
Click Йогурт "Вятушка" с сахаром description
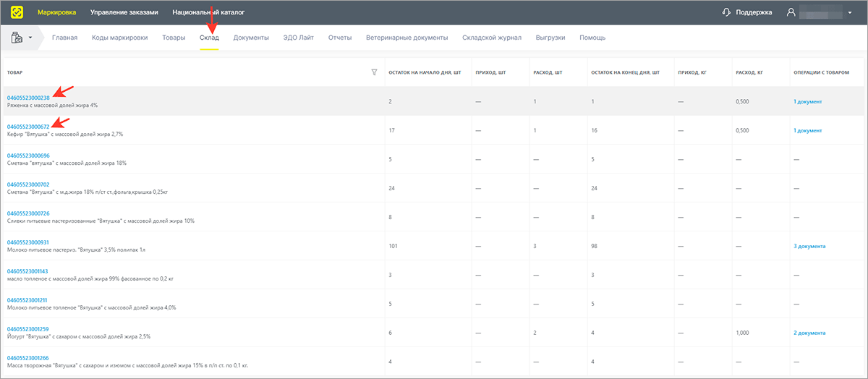tap(78, 337)
